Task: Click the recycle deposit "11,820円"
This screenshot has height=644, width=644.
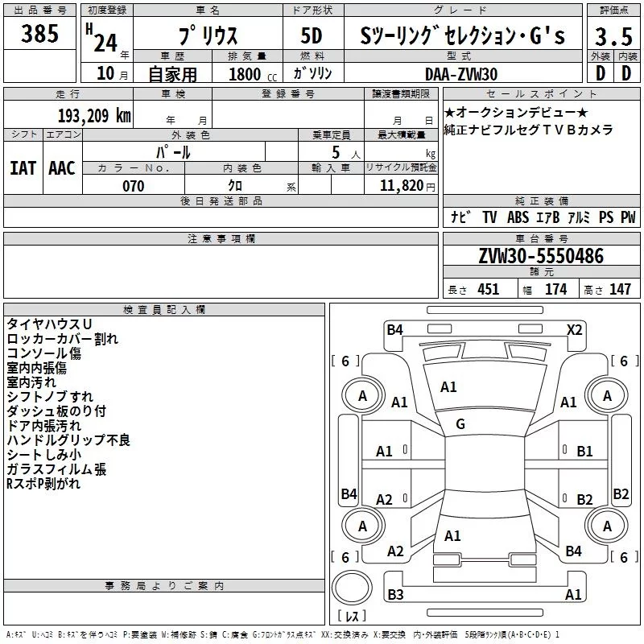Action: coord(407,186)
